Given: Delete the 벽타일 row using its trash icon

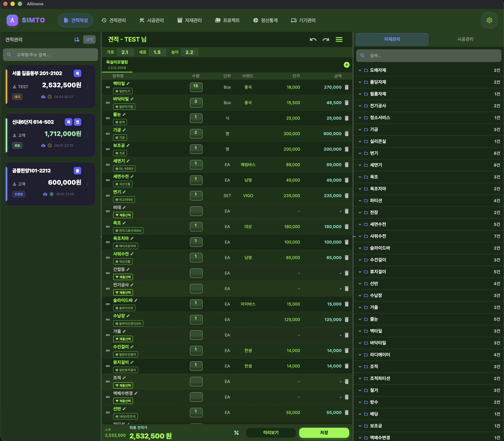Looking at the screenshot, I should tap(347, 87).
